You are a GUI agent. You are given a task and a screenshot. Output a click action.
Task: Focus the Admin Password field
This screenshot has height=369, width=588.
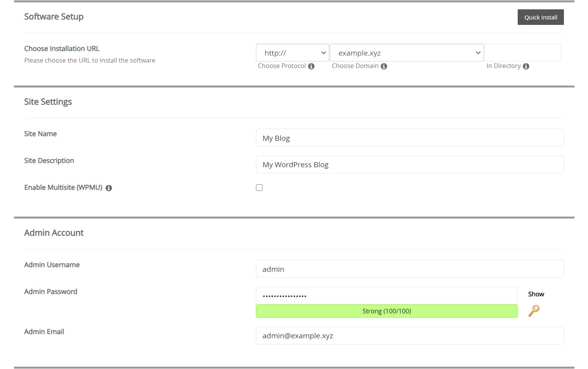coord(387,296)
